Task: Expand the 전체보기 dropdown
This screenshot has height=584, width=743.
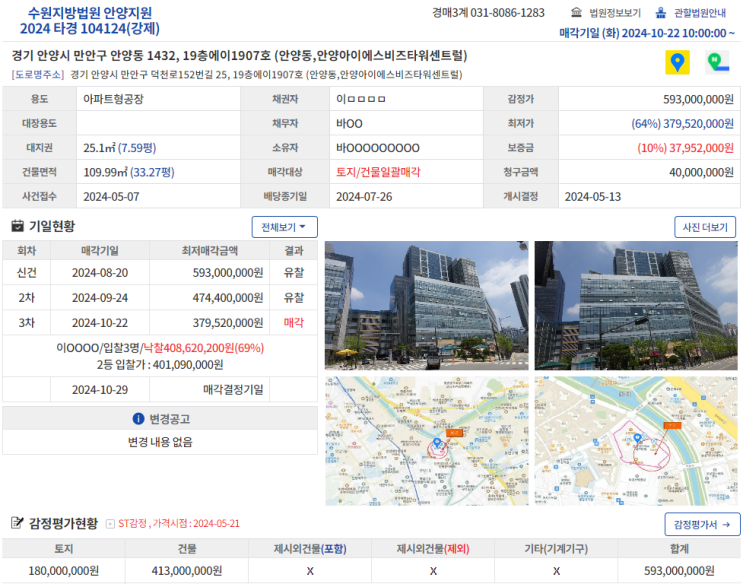Action: (x=284, y=227)
